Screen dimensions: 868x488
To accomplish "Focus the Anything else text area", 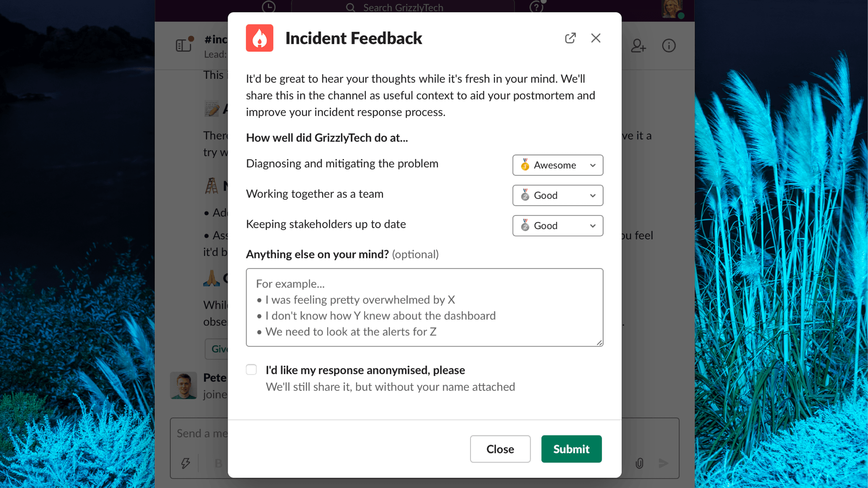I will 425,308.
